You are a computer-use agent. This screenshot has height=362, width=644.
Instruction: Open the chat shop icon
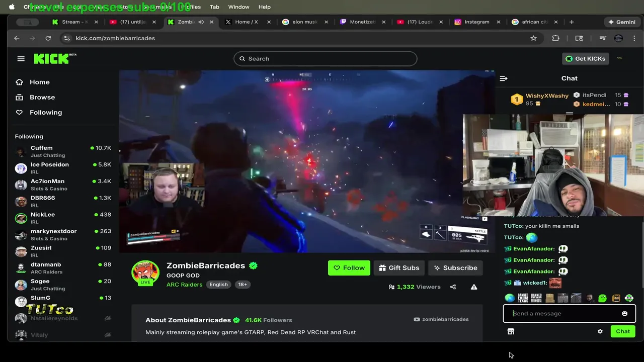511,331
